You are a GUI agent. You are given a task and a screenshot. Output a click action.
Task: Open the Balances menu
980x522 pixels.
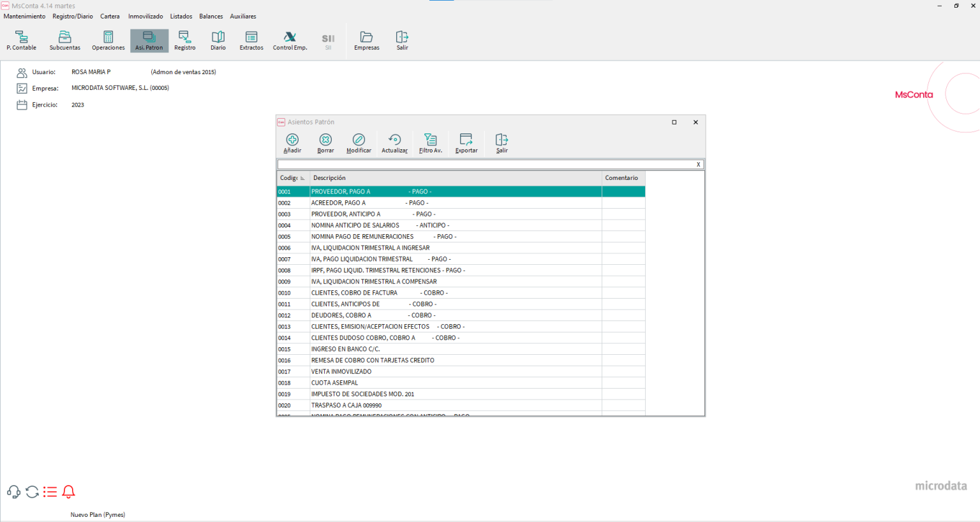coord(211,17)
